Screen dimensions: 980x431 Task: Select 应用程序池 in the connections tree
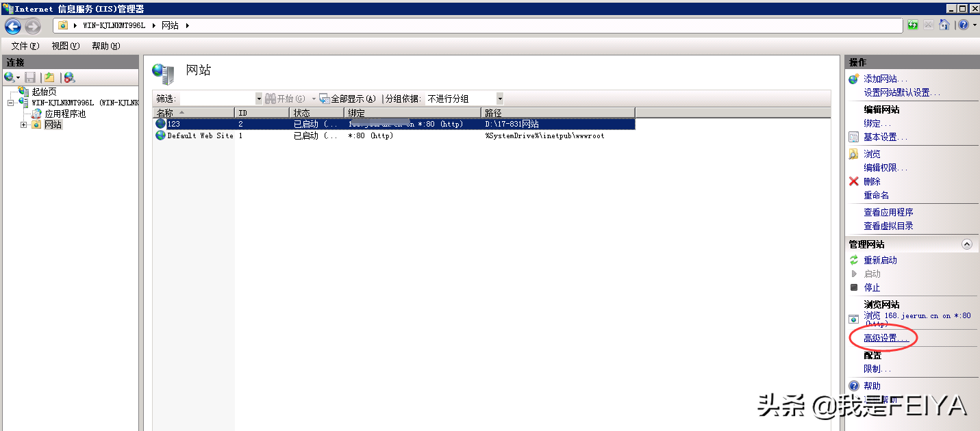[65, 114]
